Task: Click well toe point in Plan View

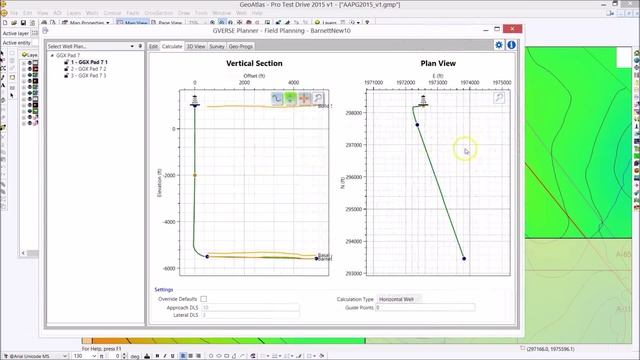Action: [x=464, y=259]
